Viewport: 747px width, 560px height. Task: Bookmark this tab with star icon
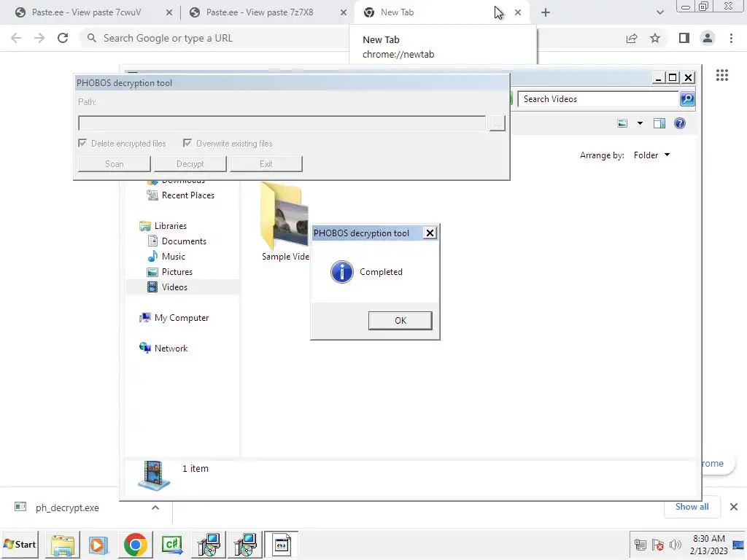pyautogui.click(x=655, y=38)
